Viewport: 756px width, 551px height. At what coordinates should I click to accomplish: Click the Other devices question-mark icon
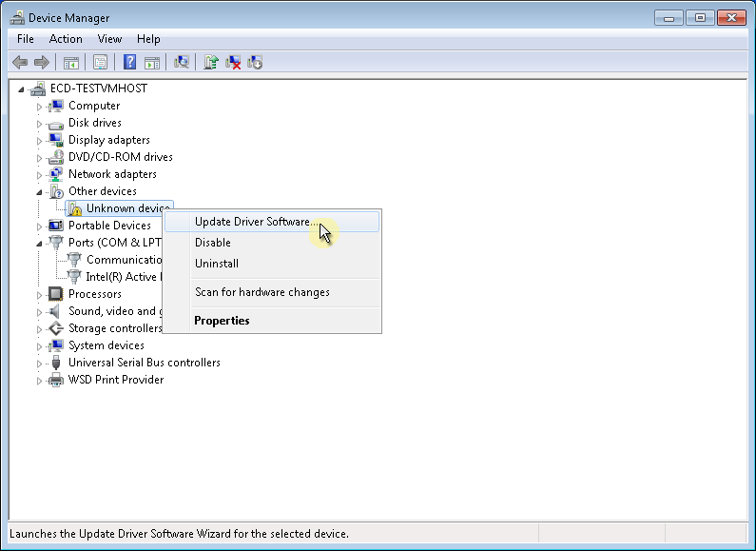[x=56, y=191]
